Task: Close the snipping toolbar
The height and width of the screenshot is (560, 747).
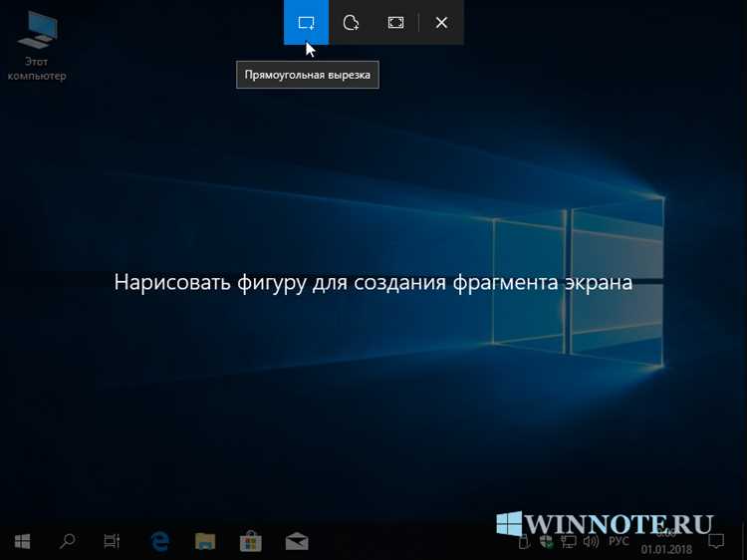Action: tap(441, 22)
